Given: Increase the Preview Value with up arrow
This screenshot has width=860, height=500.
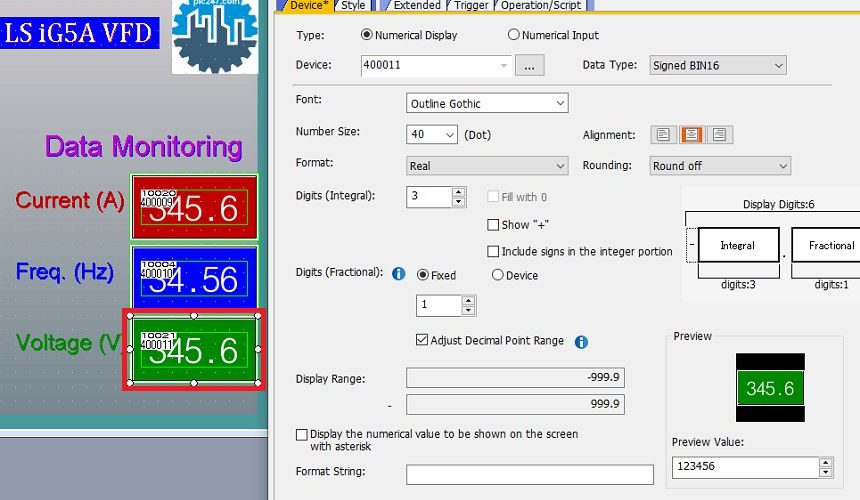Looking at the screenshot, I should [x=825, y=462].
